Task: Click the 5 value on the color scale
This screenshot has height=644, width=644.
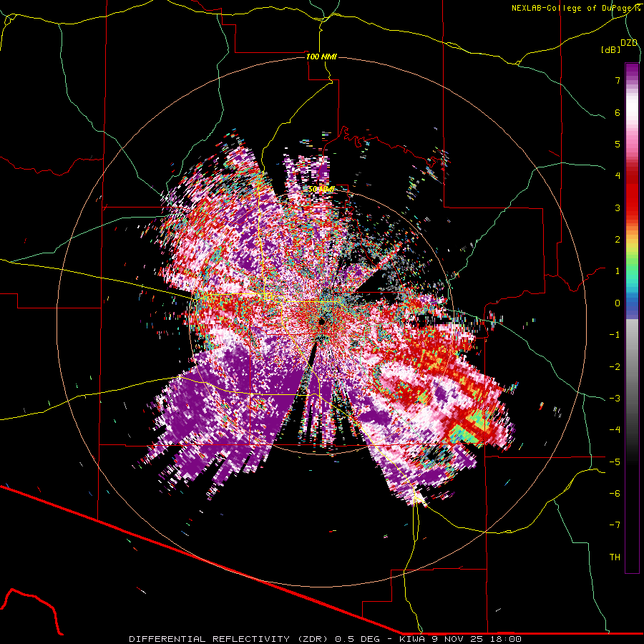Action: (618, 144)
